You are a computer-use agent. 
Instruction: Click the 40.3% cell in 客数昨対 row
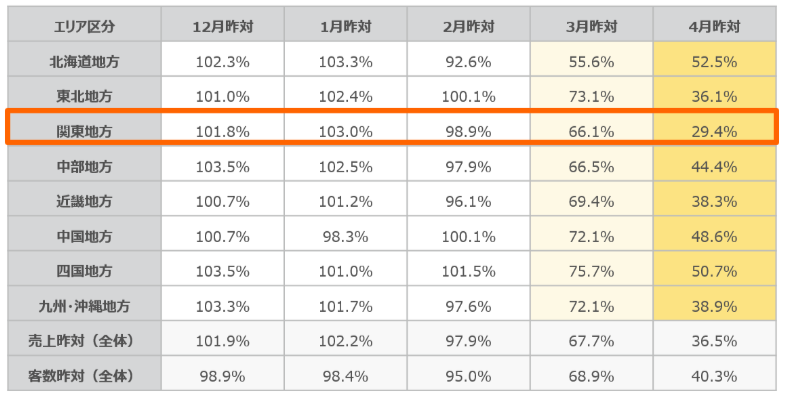714,373
